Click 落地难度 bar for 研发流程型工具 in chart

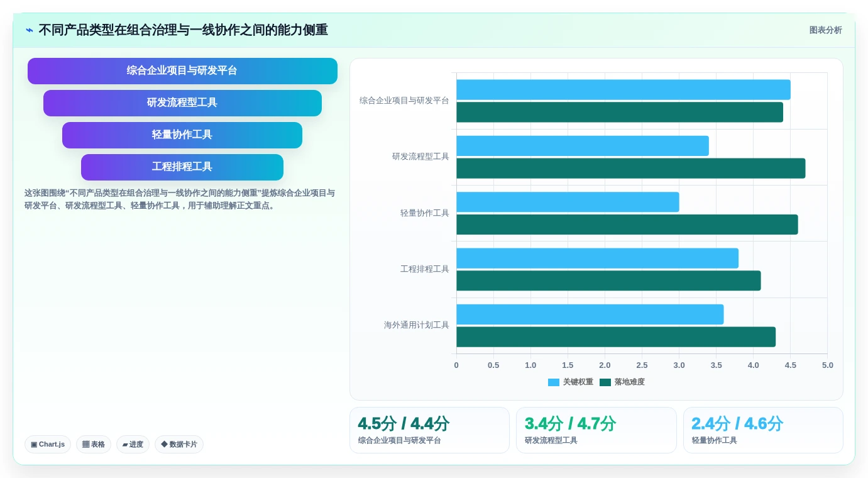click(631, 169)
